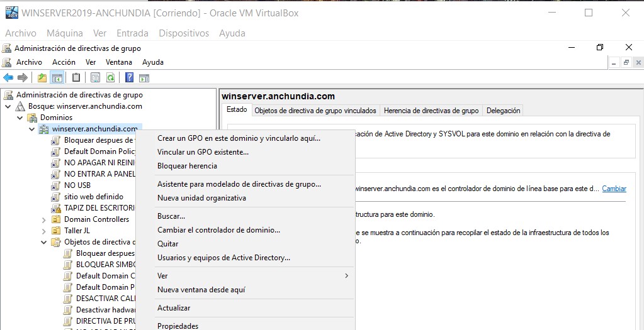Select NO APAGAR NI REINI tree item
Viewport: 644px width, 330px height.
[100, 163]
